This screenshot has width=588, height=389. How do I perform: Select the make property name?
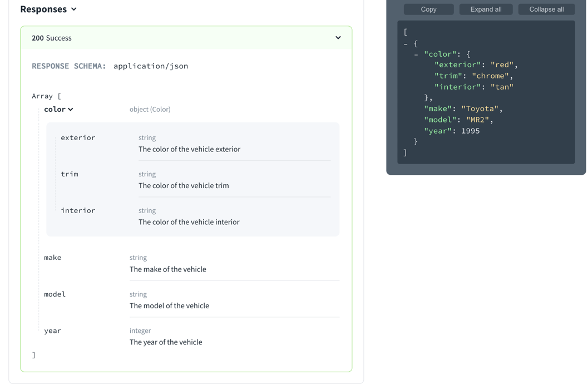pos(52,258)
